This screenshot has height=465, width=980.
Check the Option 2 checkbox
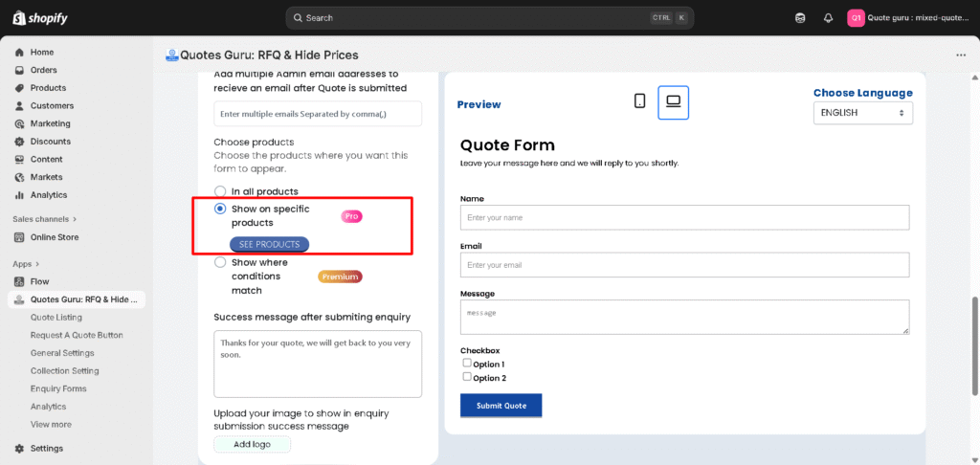click(x=467, y=377)
